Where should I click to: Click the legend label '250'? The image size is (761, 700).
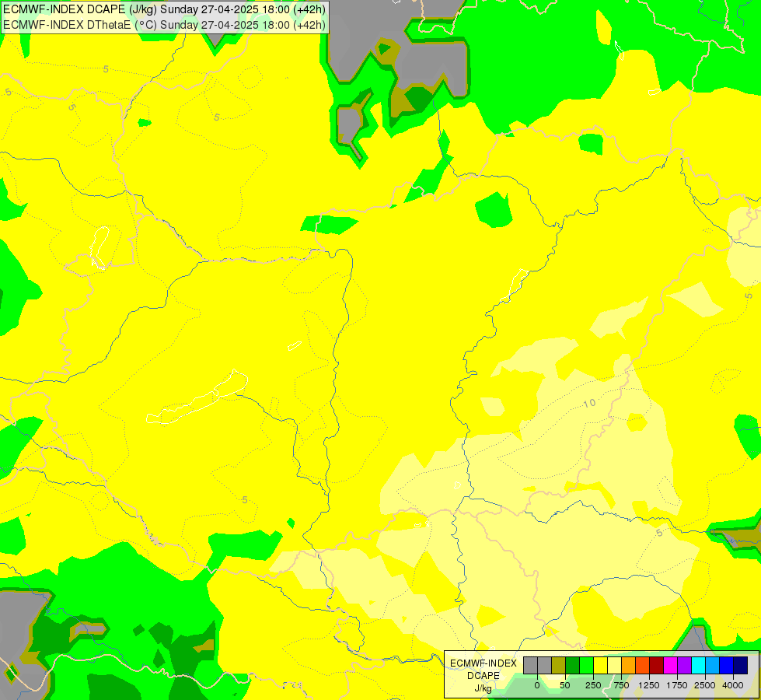click(x=593, y=685)
